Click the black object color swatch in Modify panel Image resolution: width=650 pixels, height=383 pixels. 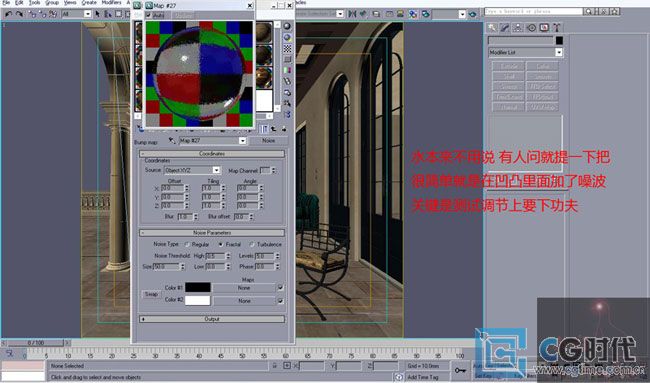559,40
